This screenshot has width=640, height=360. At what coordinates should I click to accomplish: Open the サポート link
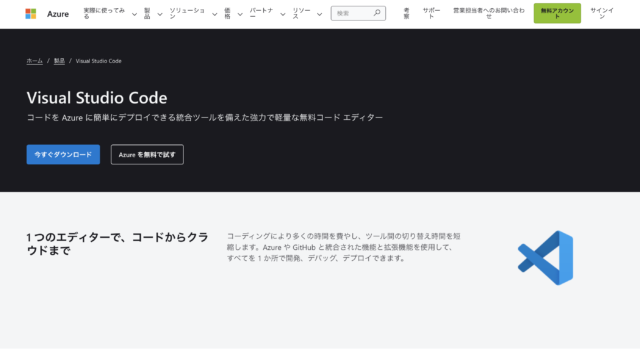point(431,13)
